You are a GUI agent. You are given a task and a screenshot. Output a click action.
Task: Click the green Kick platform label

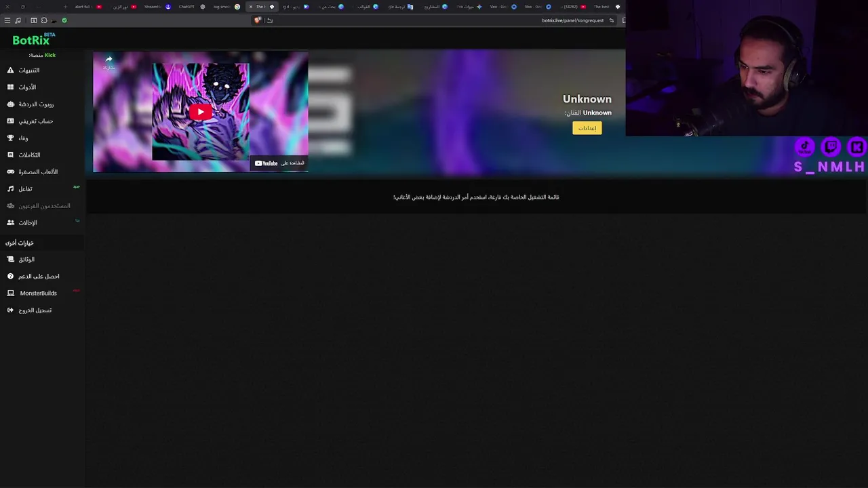50,55
